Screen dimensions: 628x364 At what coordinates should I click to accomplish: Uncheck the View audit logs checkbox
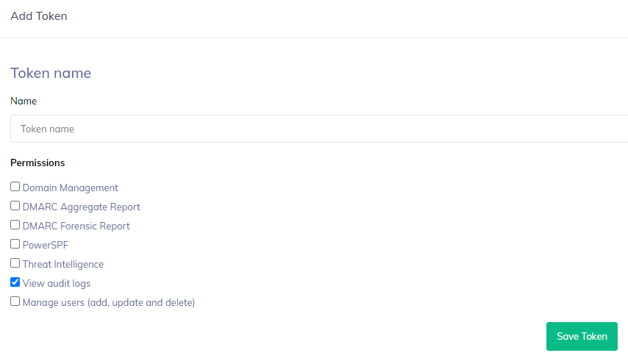pyautogui.click(x=15, y=282)
